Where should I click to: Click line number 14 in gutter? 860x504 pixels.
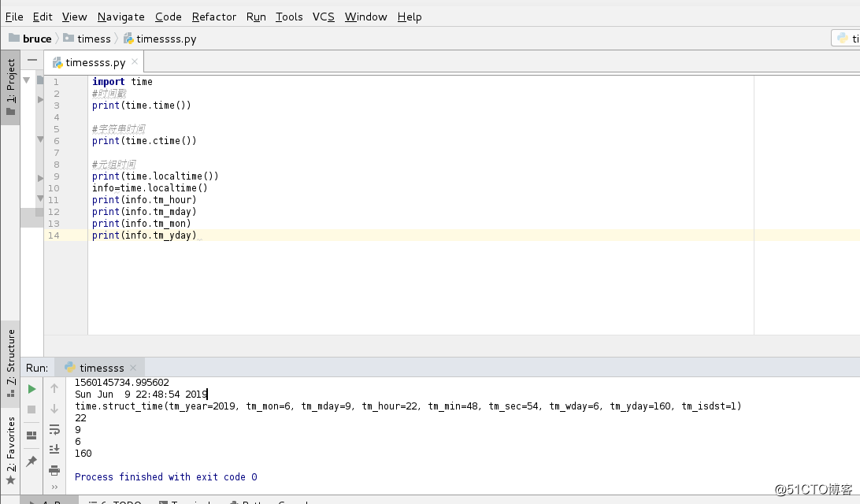pyautogui.click(x=54, y=235)
